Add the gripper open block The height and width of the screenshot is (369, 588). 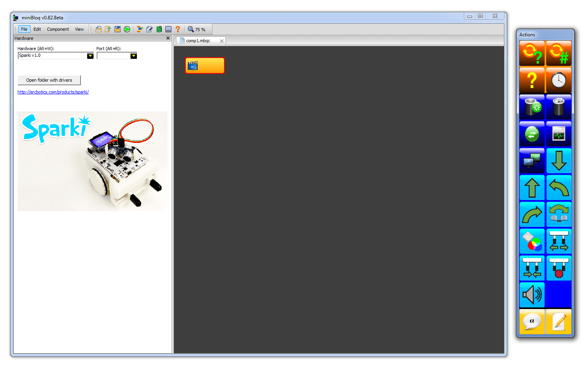559,241
